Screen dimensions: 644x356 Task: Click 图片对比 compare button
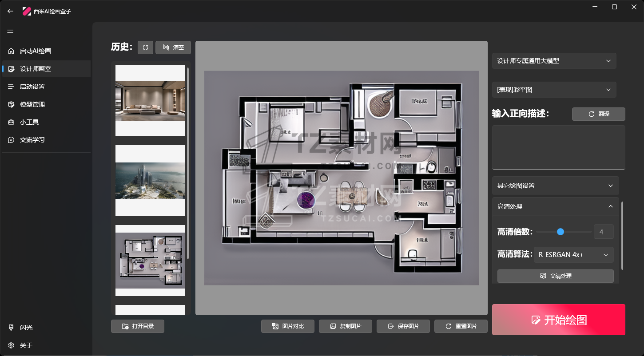[288, 326]
